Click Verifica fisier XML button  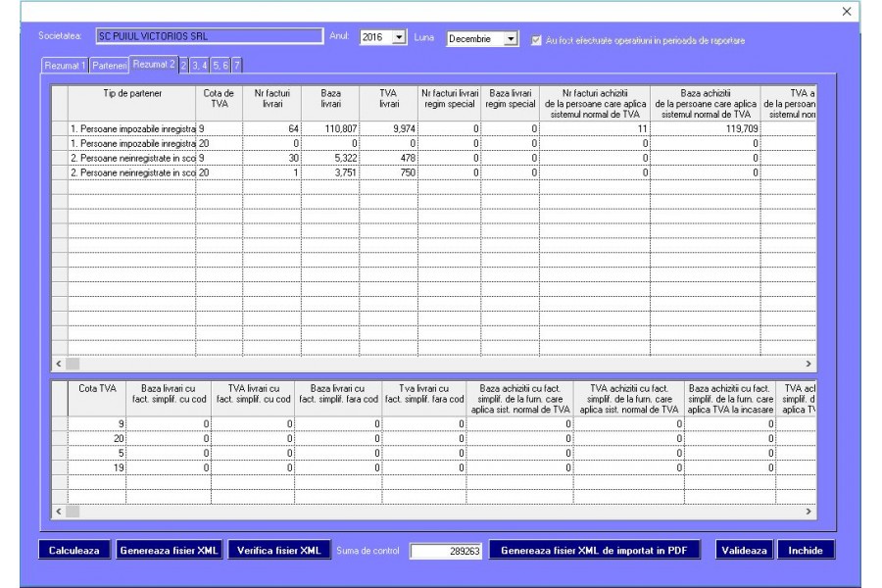point(278,551)
